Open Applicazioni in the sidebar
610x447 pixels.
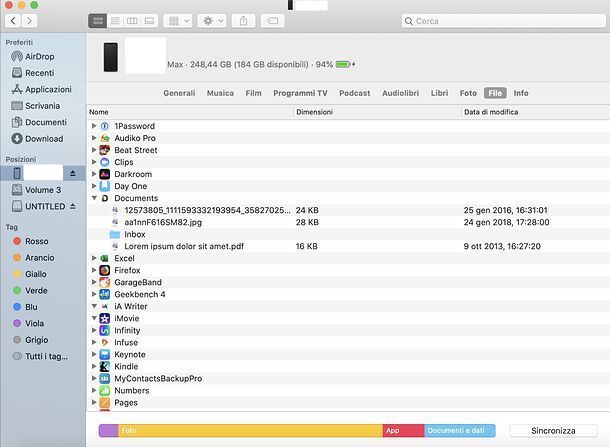(41, 89)
